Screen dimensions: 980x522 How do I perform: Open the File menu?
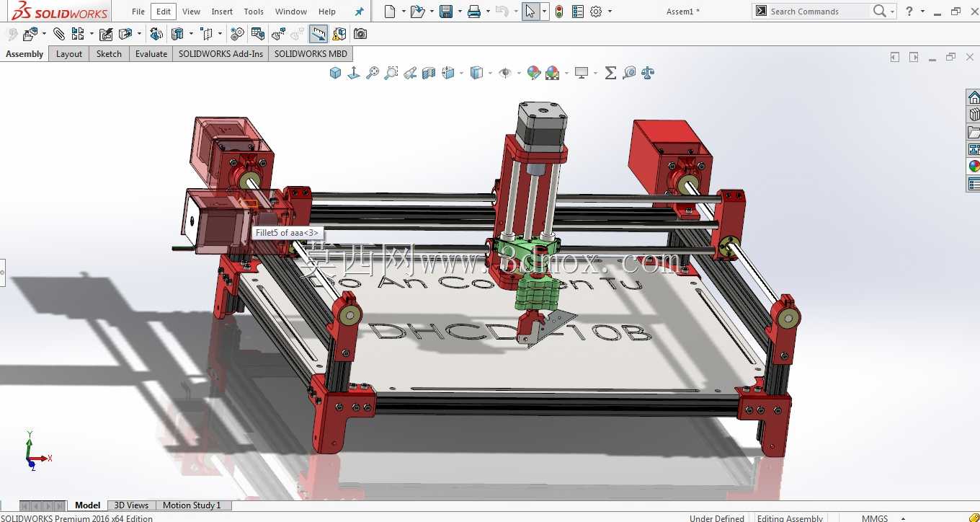click(x=138, y=12)
